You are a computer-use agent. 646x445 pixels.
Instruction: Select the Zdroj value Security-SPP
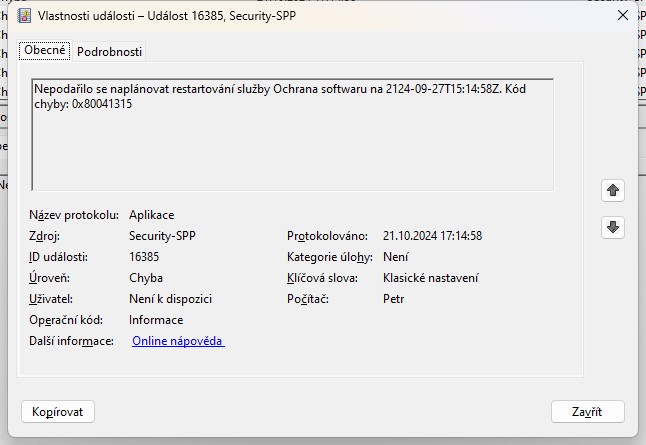(161, 236)
